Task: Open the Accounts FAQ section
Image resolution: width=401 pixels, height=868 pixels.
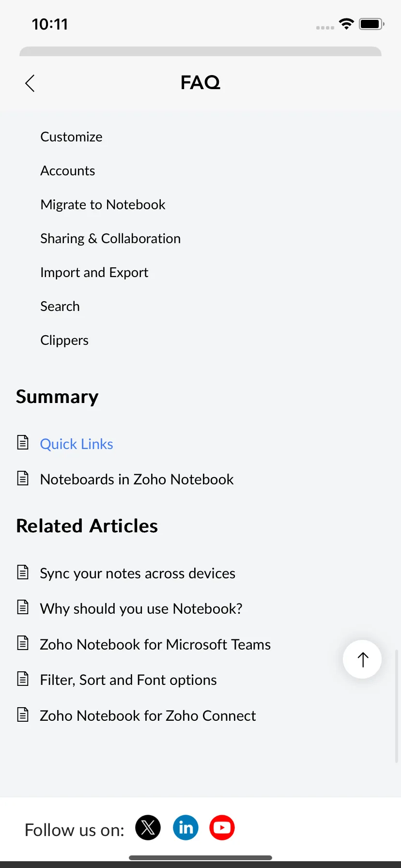Action: pyautogui.click(x=68, y=170)
